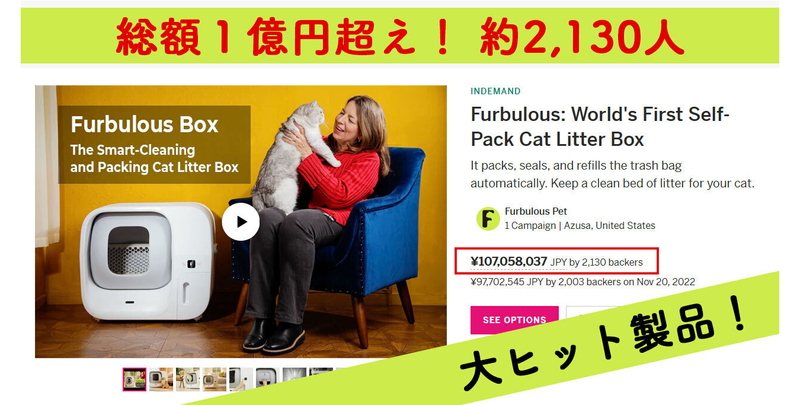This screenshot has width=800, height=405.
Task: Select the first highlighted gallery thumbnail
Action: (x=135, y=379)
